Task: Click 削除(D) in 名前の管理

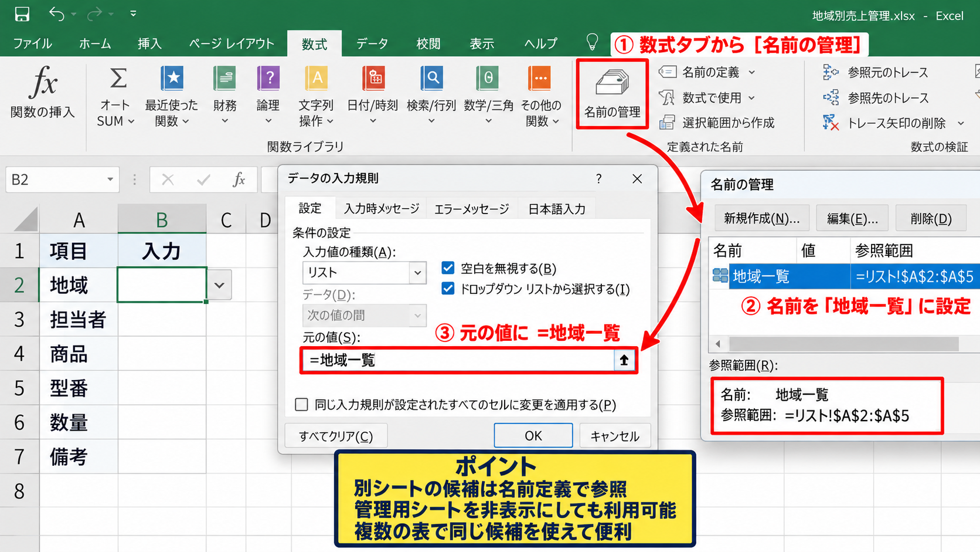Action: pos(931,219)
